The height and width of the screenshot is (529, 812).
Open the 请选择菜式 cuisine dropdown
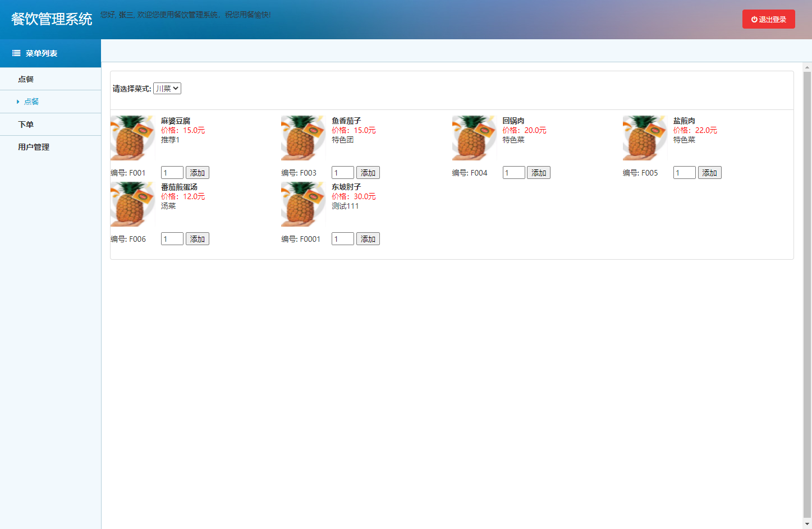(x=167, y=89)
